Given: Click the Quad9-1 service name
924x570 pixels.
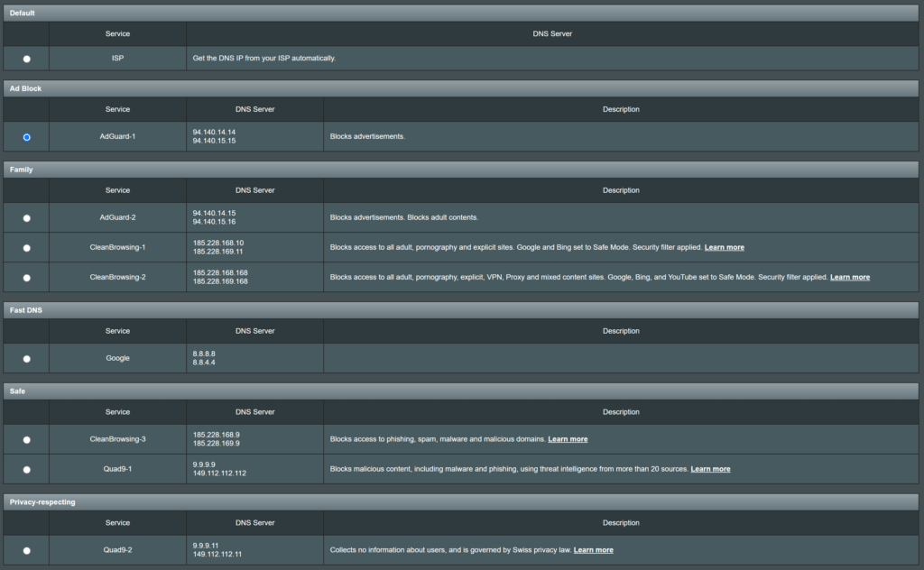Looking at the screenshot, I should coord(117,469).
